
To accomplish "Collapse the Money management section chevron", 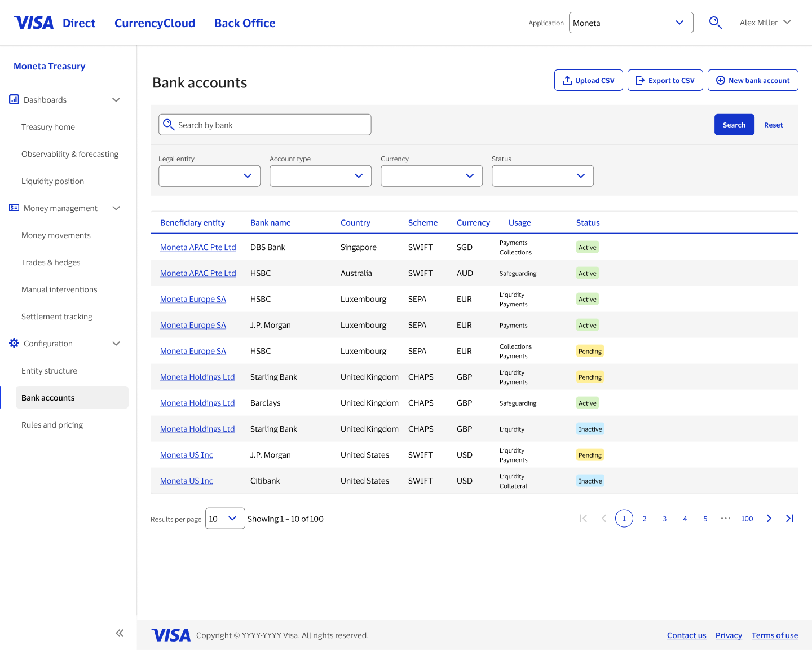I will (116, 208).
